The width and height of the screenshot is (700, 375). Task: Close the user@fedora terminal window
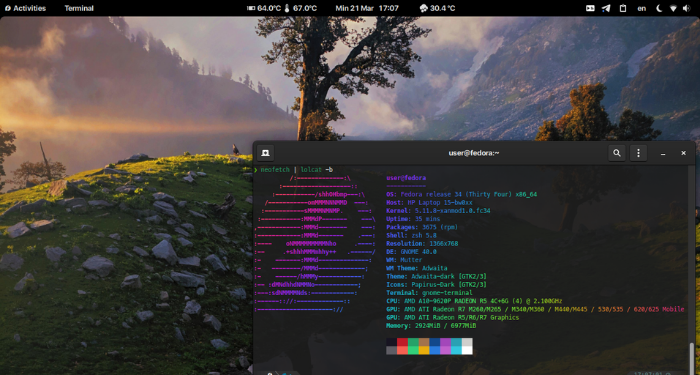683,153
